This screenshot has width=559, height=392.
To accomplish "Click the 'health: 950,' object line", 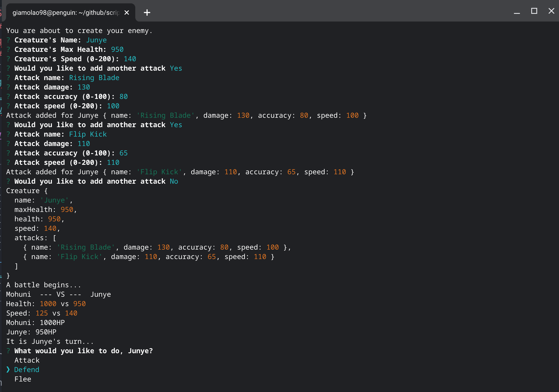I will pos(39,219).
